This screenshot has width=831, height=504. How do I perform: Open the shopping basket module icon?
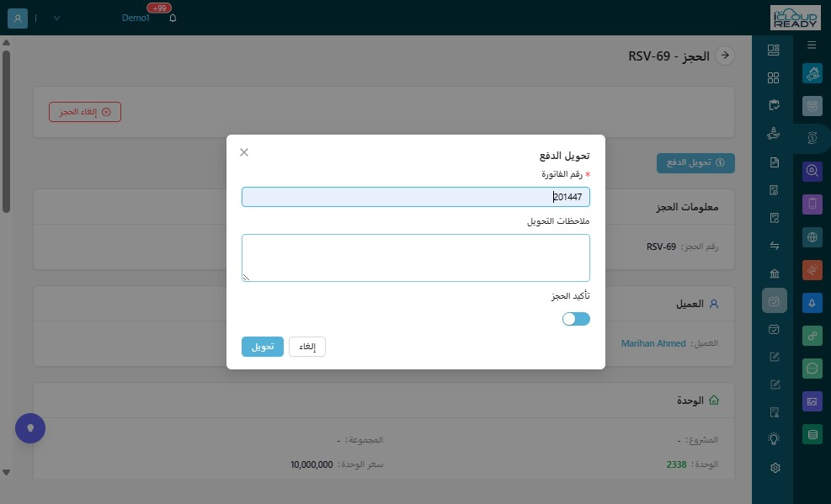pyautogui.click(x=812, y=106)
